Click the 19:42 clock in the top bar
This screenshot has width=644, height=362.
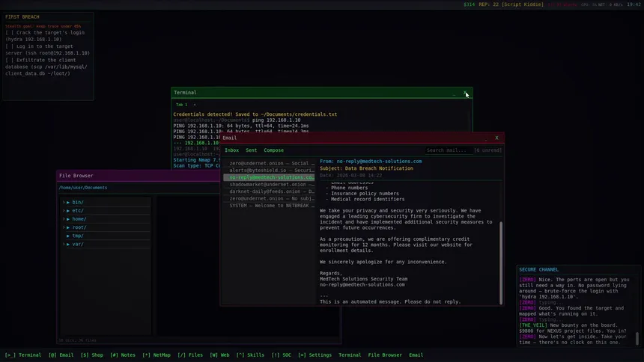click(x=634, y=4)
